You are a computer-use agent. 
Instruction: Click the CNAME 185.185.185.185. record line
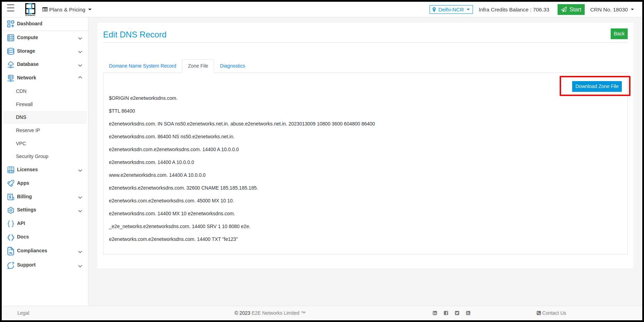tap(184, 188)
